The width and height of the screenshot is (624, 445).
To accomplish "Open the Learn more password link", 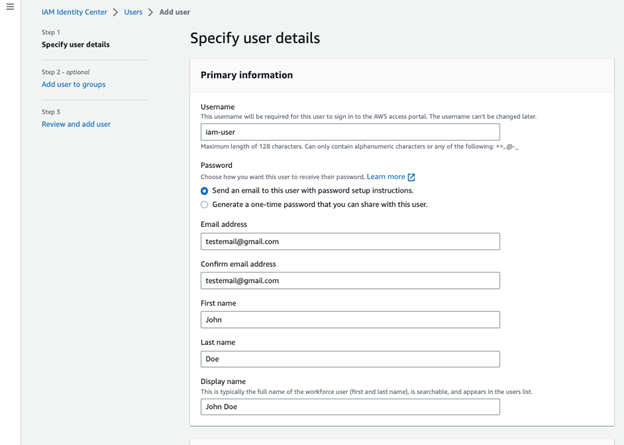I will 385,177.
